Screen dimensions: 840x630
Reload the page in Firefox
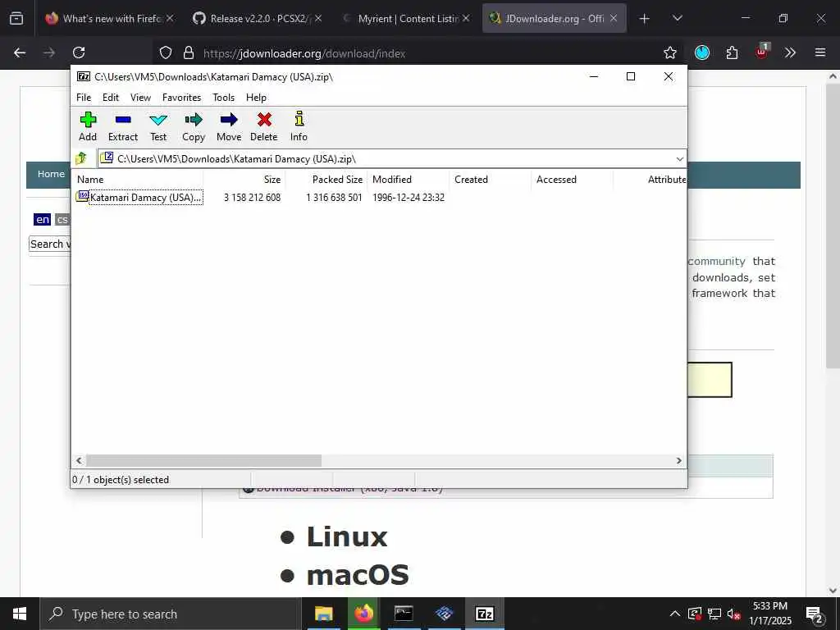79,52
